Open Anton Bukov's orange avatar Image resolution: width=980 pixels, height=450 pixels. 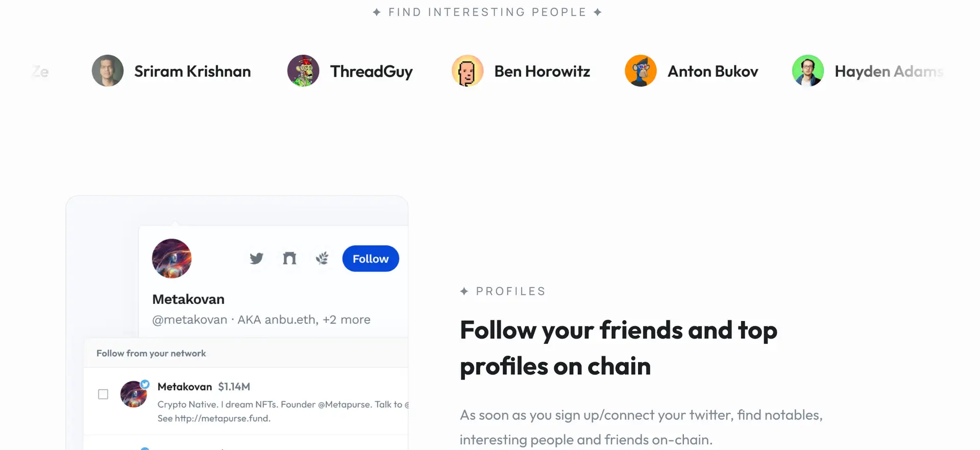641,71
